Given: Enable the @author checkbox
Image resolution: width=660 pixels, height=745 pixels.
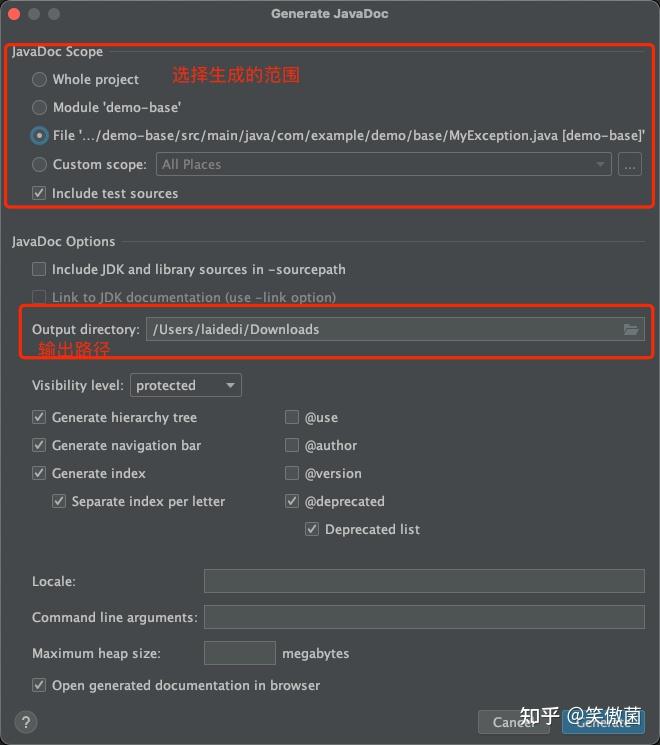Looking at the screenshot, I should (x=292, y=445).
